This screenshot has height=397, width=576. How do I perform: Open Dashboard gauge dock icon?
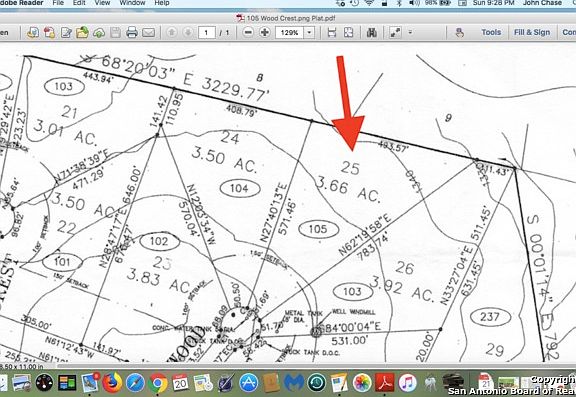(44, 383)
